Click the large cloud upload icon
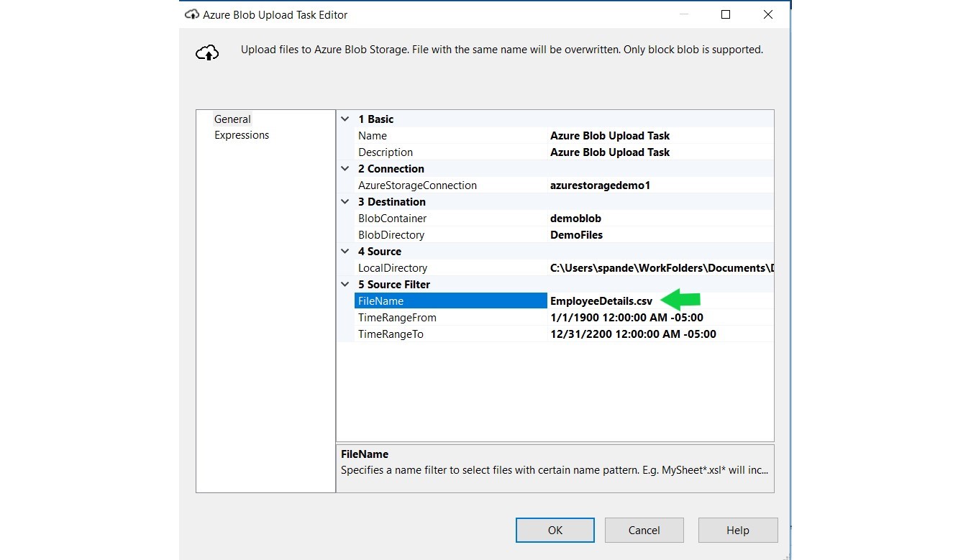The image size is (971, 560). click(x=207, y=52)
